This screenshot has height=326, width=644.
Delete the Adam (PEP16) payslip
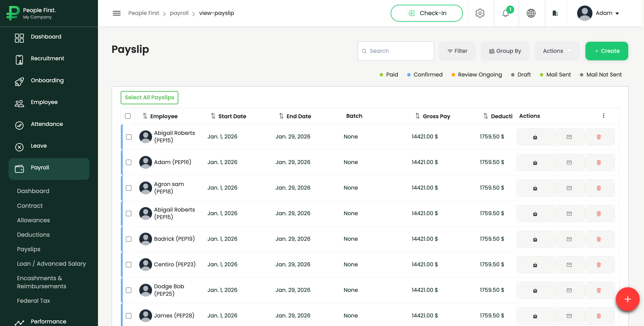click(x=598, y=163)
